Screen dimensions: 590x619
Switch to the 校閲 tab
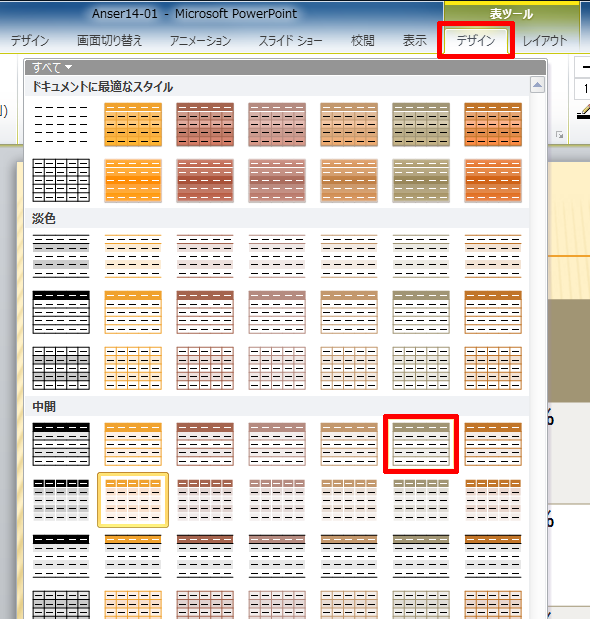pyautogui.click(x=363, y=40)
